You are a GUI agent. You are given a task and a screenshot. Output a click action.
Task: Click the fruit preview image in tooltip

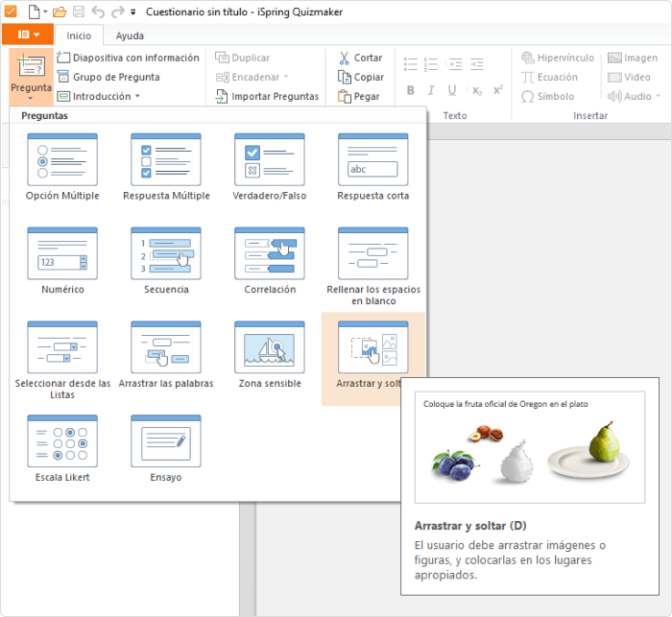pyautogui.click(x=530, y=447)
